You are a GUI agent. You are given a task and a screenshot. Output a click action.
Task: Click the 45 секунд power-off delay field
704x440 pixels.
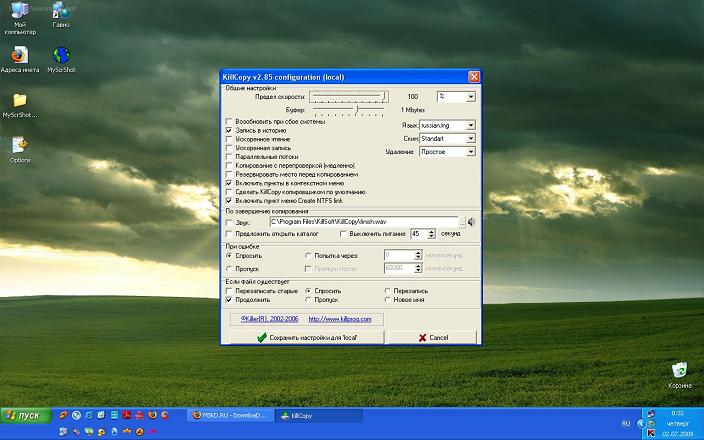(418, 234)
